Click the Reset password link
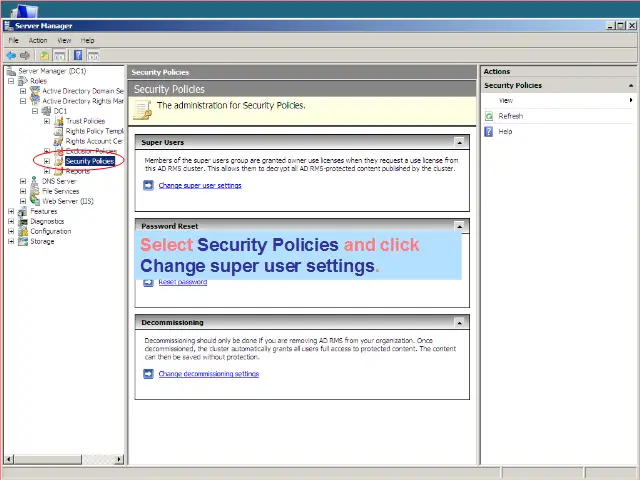 tap(182, 282)
